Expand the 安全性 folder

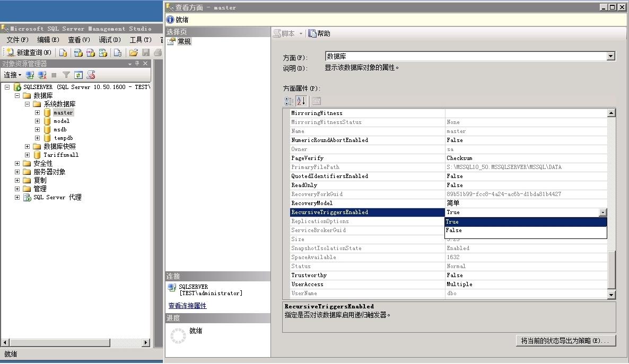[18, 163]
